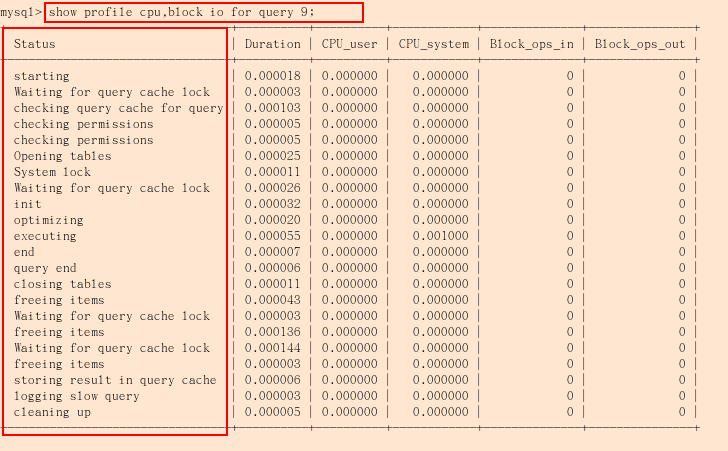Click 'checking query cache for query' status
Screen dimensions: 728x451
click(x=118, y=108)
